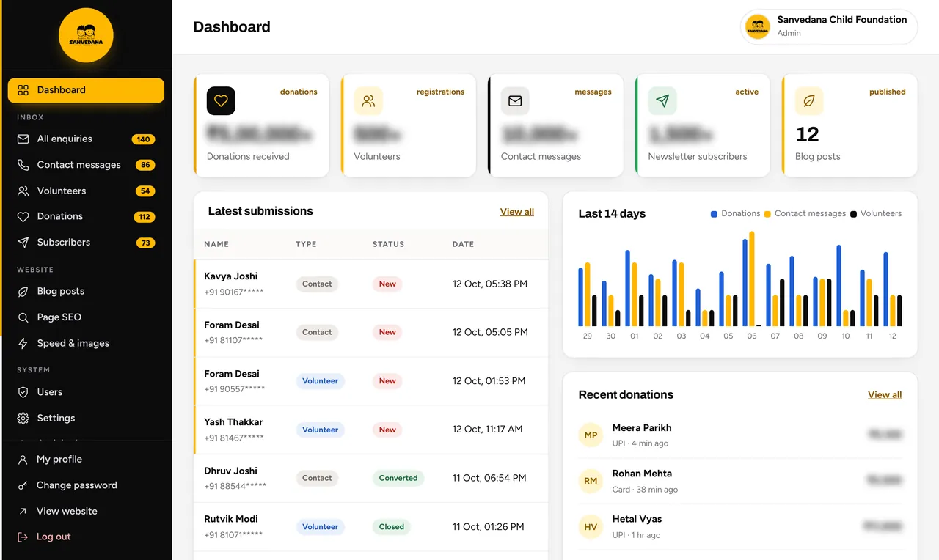
Task: Click the heart icon beside Donations in the sidebar
Action: tap(23, 217)
